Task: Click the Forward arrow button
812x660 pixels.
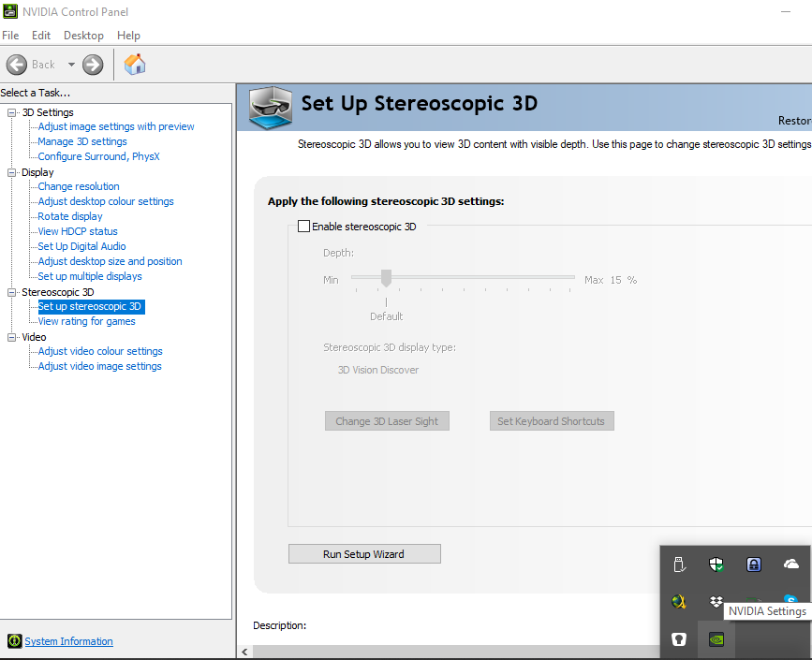Action: (x=93, y=65)
